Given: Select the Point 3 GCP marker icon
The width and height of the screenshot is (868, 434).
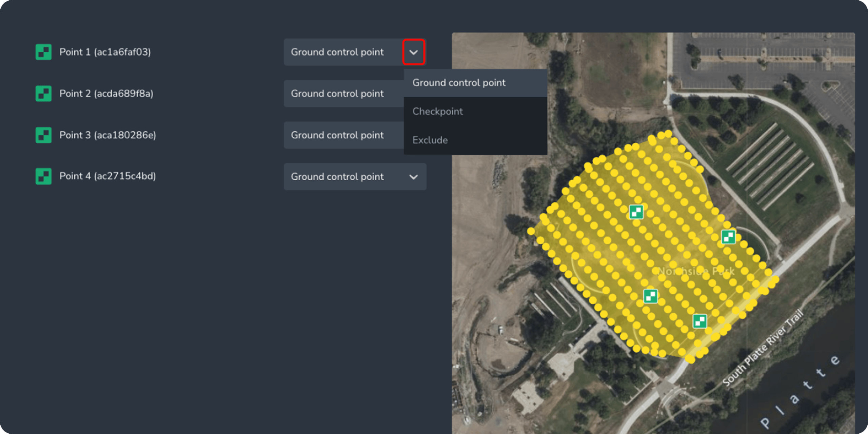Looking at the screenshot, I should pyautogui.click(x=43, y=135).
